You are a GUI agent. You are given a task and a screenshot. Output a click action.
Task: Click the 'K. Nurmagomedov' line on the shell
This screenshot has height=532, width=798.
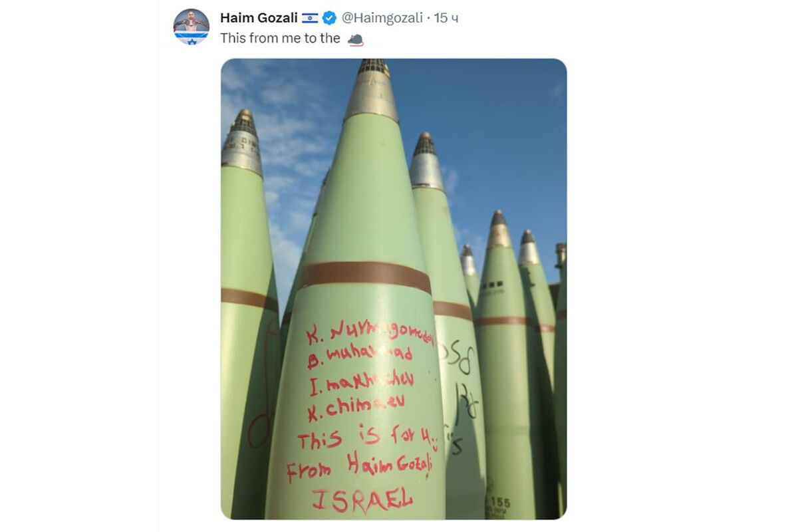pyautogui.click(x=370, y=331)
